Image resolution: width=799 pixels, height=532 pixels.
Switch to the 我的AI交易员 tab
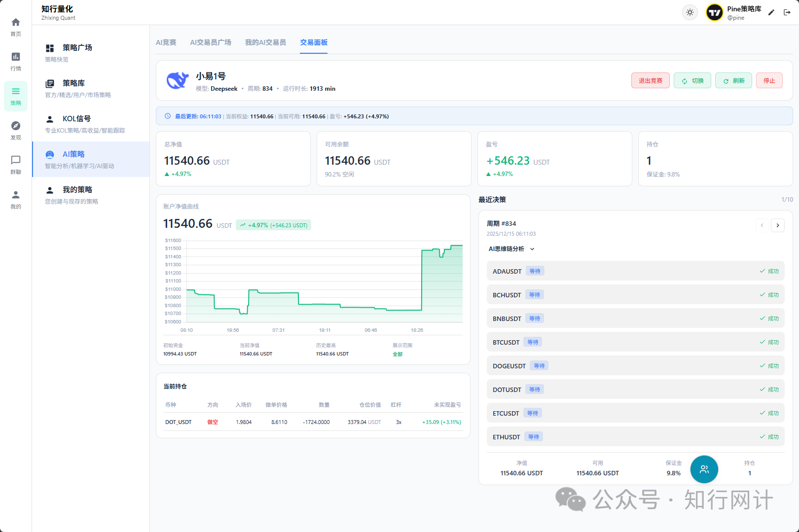[x=265, y=42]
